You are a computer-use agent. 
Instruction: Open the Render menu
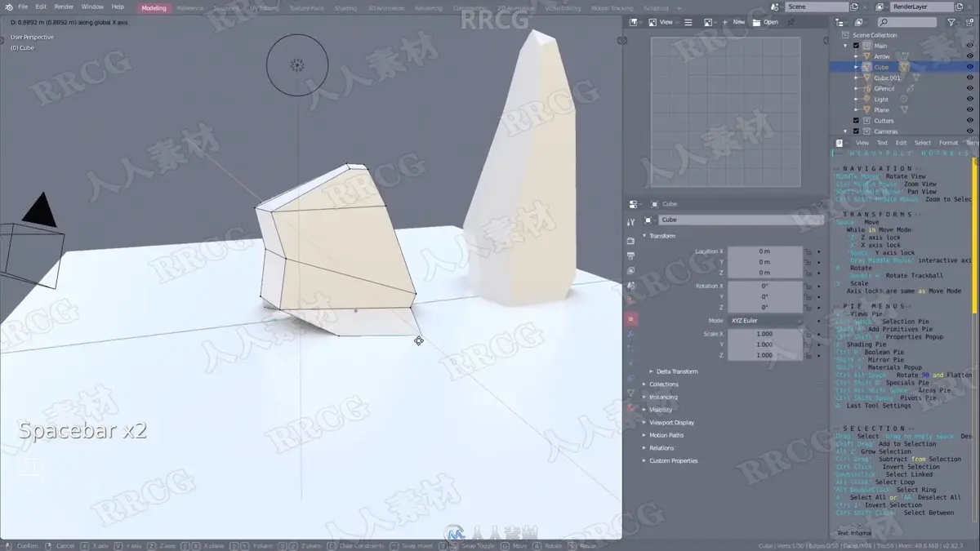click(64, 7)
